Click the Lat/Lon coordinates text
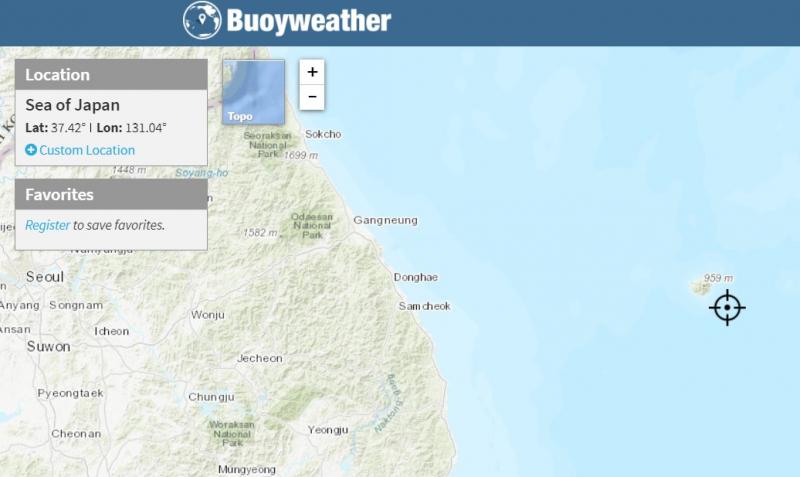This screenshot has width=800, height=477. (x=96, y=128)
